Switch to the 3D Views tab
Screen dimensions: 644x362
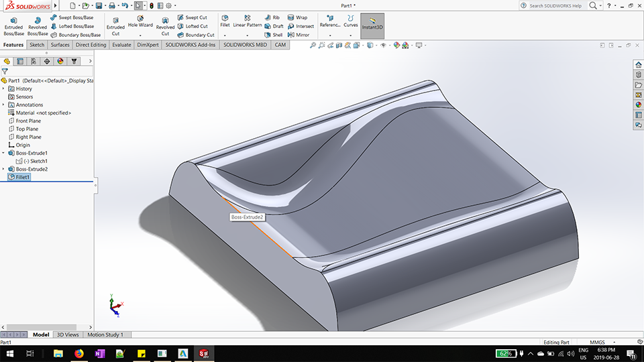67,335
